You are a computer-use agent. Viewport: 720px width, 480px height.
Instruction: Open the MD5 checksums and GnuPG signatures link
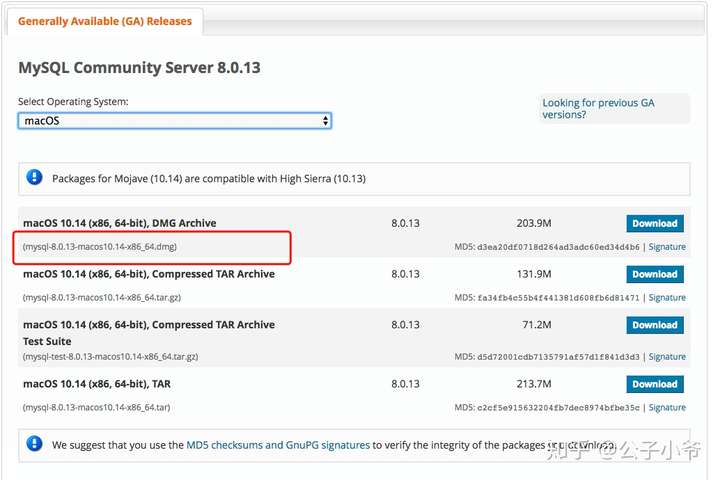pyautogui.click(x=278, y=445)
